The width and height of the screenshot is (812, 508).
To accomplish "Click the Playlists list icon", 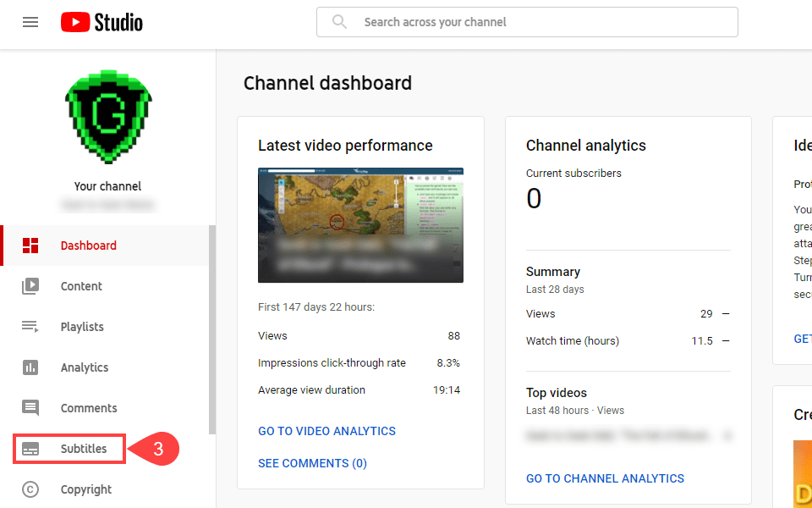I will (x=30, y=327).
